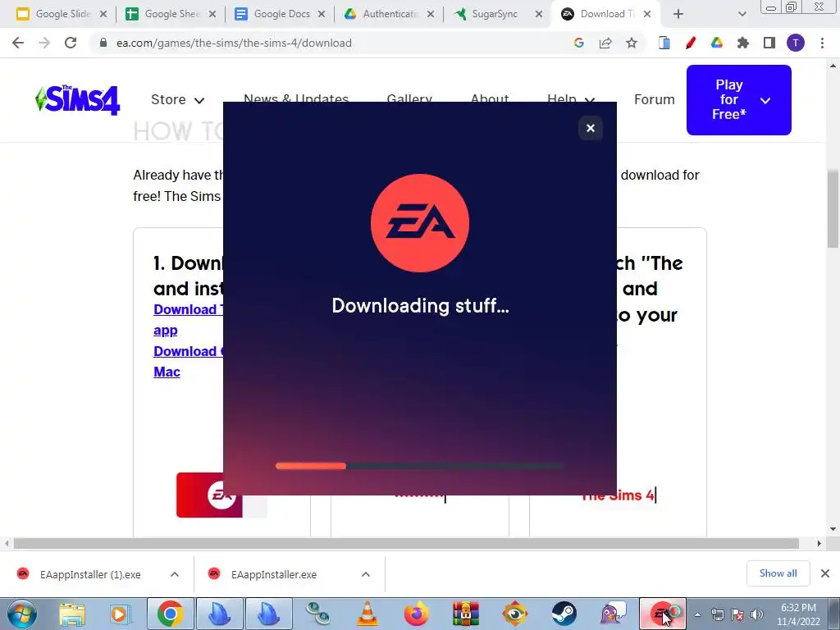Open the blue document extension icon
The width and height of the screenshot is (840, 630).
point(664,43)
